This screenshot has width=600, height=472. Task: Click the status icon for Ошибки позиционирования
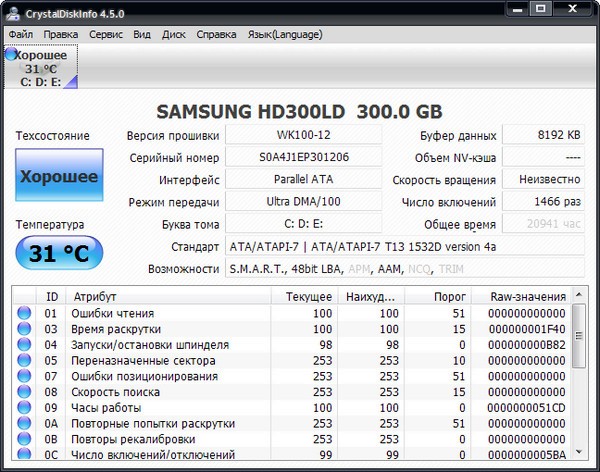coord(24,376)
